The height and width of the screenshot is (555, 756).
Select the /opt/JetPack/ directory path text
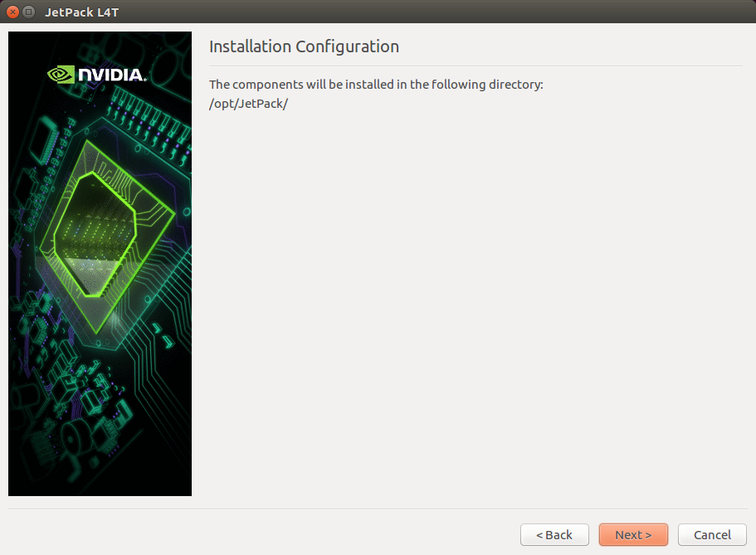tap(248, 104)
